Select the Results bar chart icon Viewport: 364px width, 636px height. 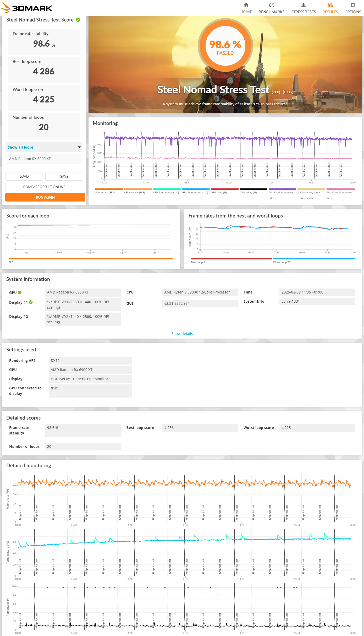pos(330,5)
